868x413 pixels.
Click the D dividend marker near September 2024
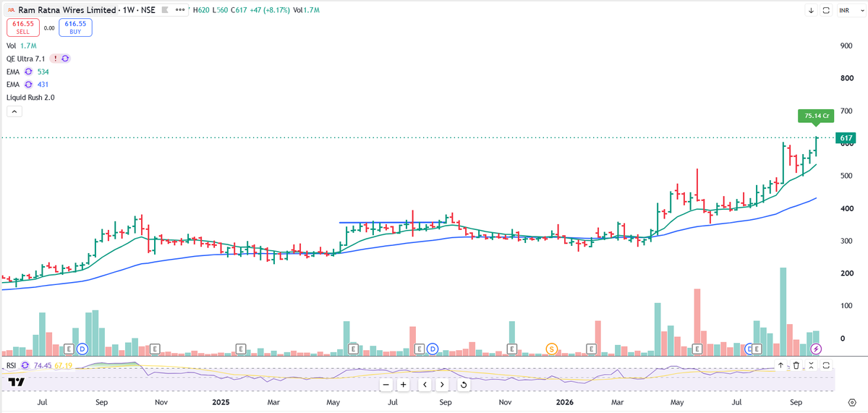click(82, 349)
